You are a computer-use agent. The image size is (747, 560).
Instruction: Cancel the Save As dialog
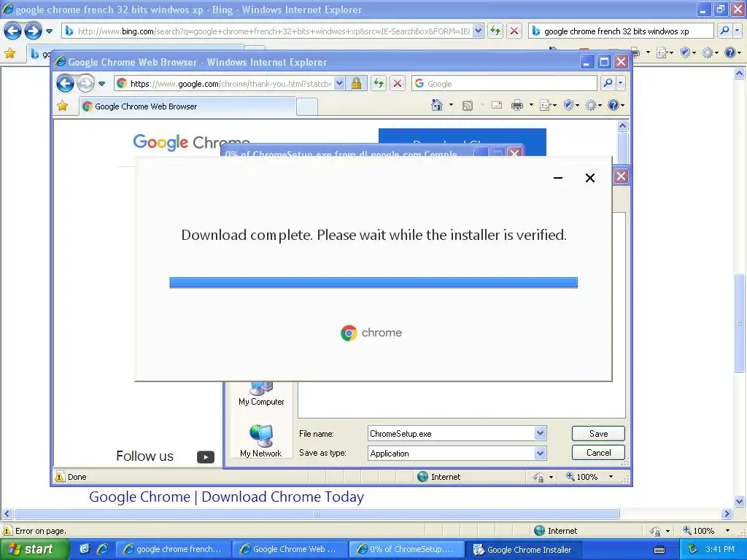coord(598,452)
